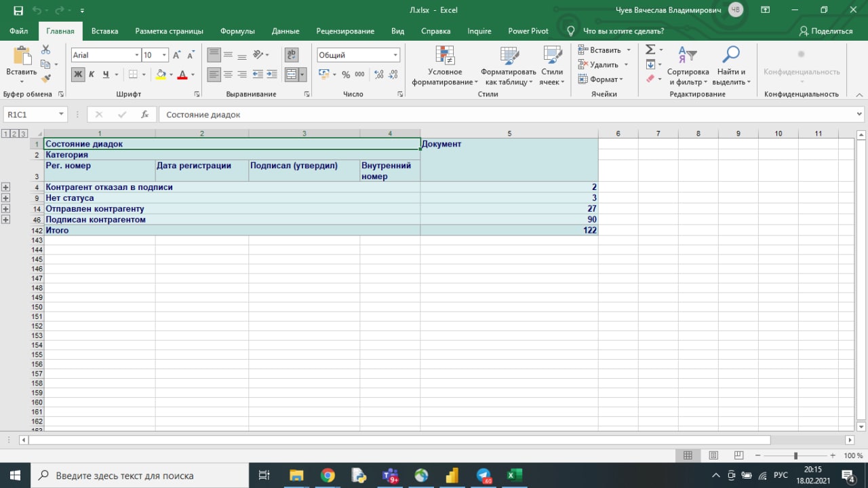
Task: Align text to bottom
Action: click(x=243, y=55)
